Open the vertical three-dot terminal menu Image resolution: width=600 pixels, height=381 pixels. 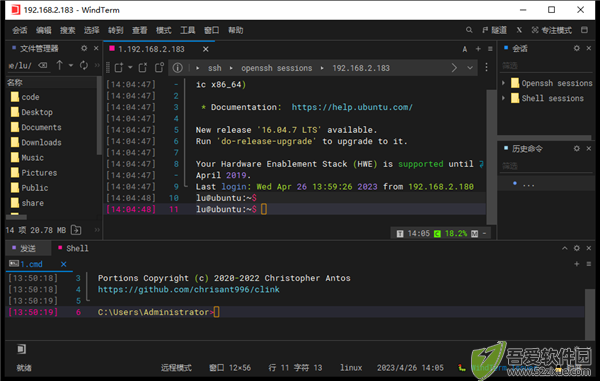point(486,68)
